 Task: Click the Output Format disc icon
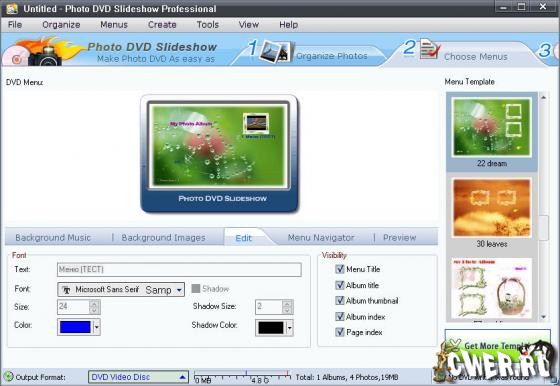pyautogui.click(x=8, y=376)
